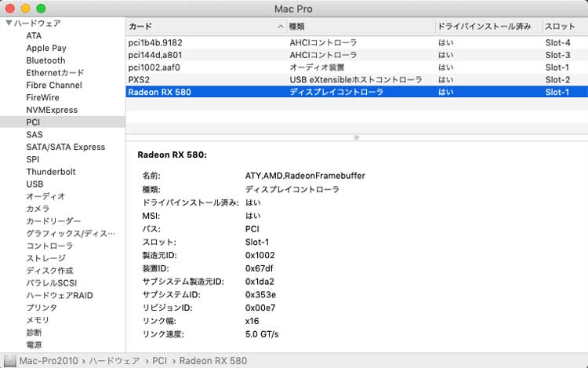
Task: Sort by the スロット column header
Action: coord(560,27)
